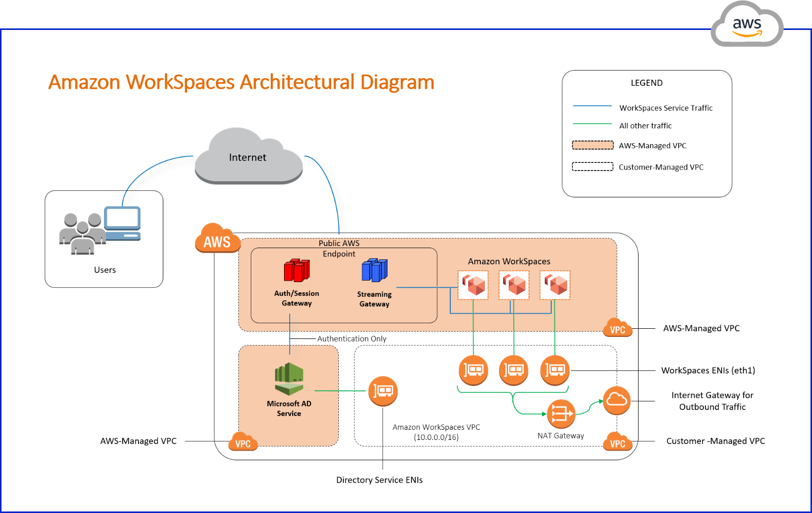
Task: Click the middle WorkSpaces ENI icon
Action: click(x=514, y=370)
